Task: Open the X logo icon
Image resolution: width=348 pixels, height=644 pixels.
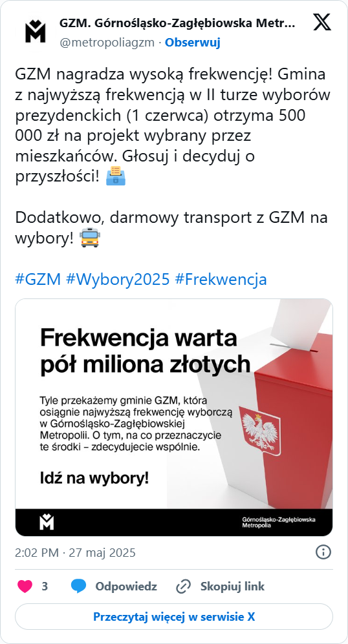Action: pyautogui.click(x=322, y=22)
